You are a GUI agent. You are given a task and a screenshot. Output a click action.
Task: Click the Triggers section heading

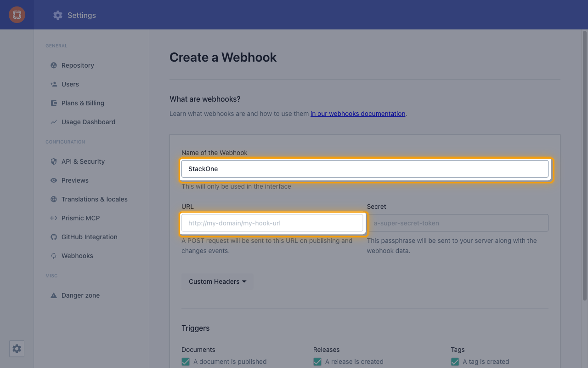(x=196, y=328)
